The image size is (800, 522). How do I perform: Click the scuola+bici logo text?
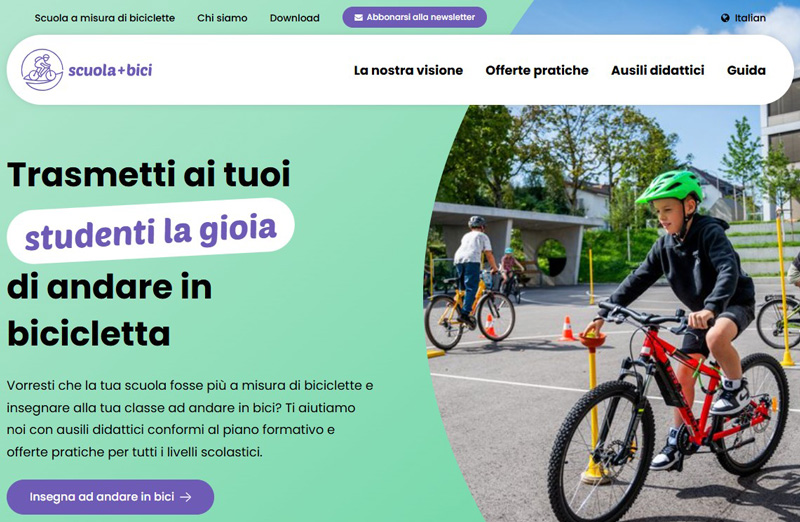110,70
